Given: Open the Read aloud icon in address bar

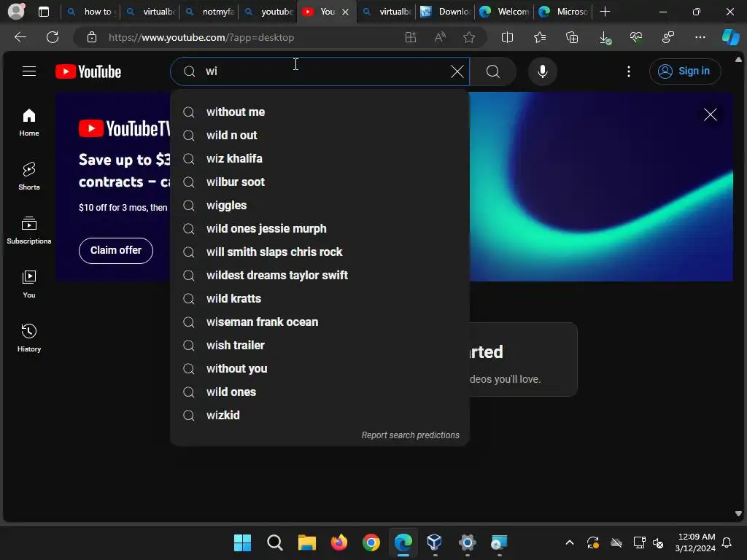Looking at the screenshot, I should coord(440,37).
